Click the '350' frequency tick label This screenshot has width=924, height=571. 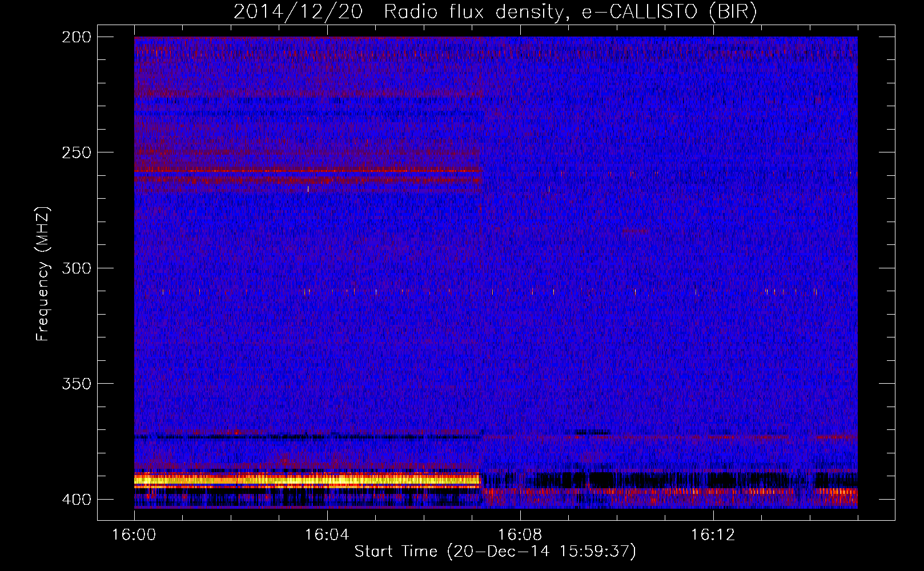click(77, 384)
